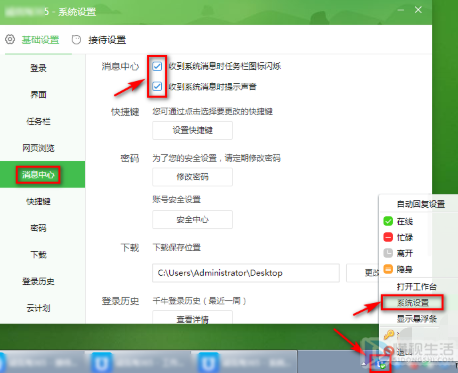Select 云计划 in the settings sidebar

click(38, 308)
